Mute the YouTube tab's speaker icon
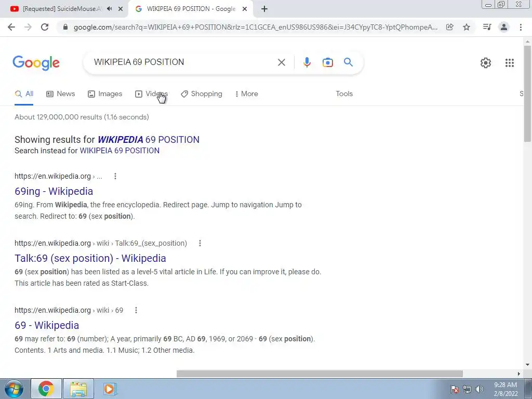Screen dimensions: 532x399 [109, 9]
